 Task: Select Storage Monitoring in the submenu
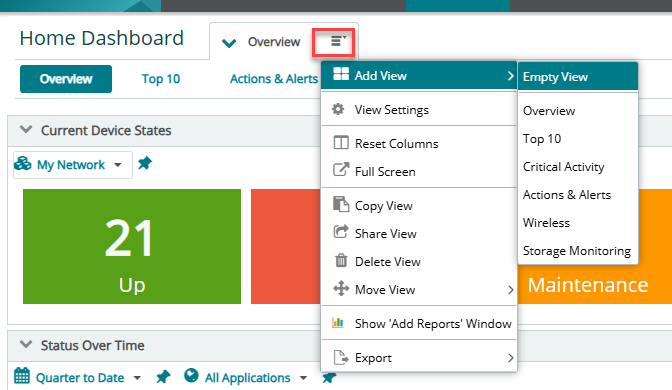(x=578, y=251)
